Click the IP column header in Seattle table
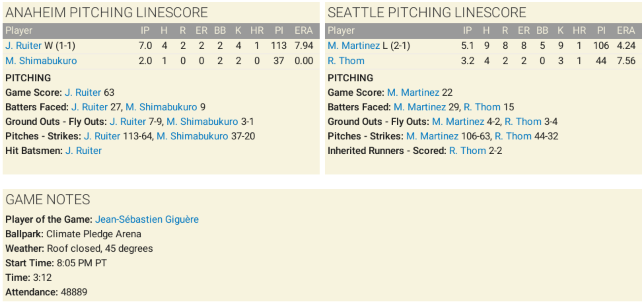 pyautogui.click(x=467, y=30)
